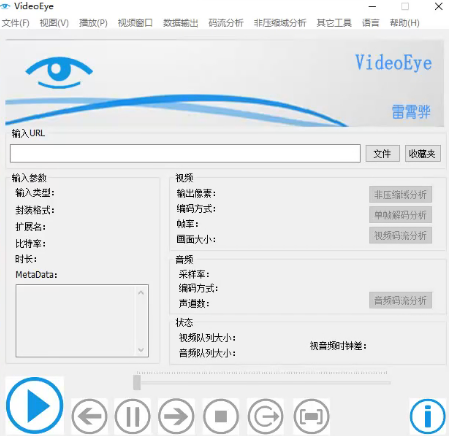
Task: Click the 视音频时钟差: label
Action: (x=338, y=346)
